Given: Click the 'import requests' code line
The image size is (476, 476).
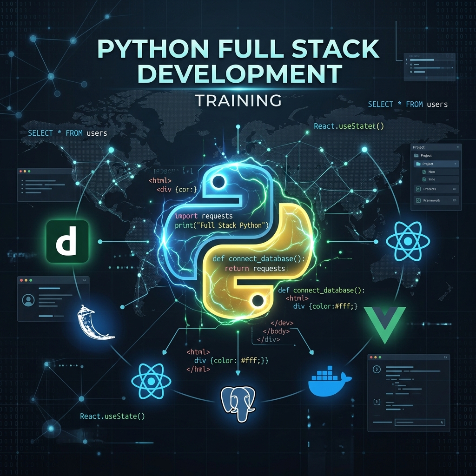Looking at the screenshot, I should [204, 216].
